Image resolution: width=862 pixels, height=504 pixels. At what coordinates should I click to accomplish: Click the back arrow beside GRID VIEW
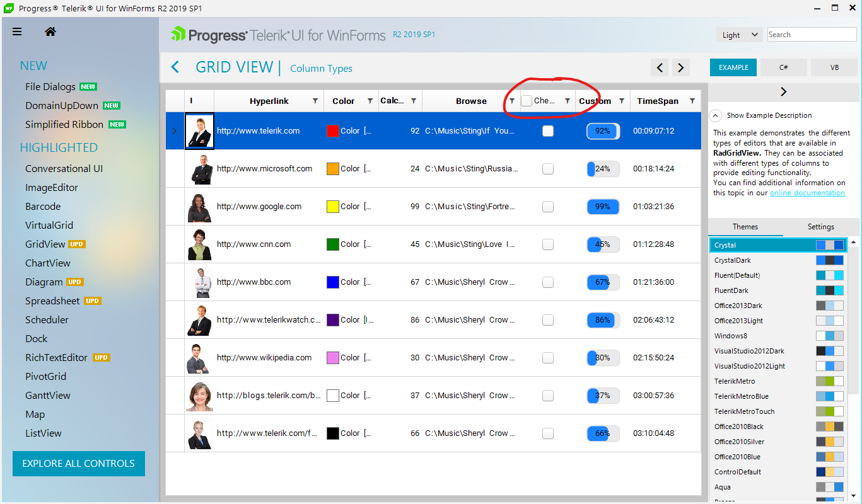click(x=175, y=67)
